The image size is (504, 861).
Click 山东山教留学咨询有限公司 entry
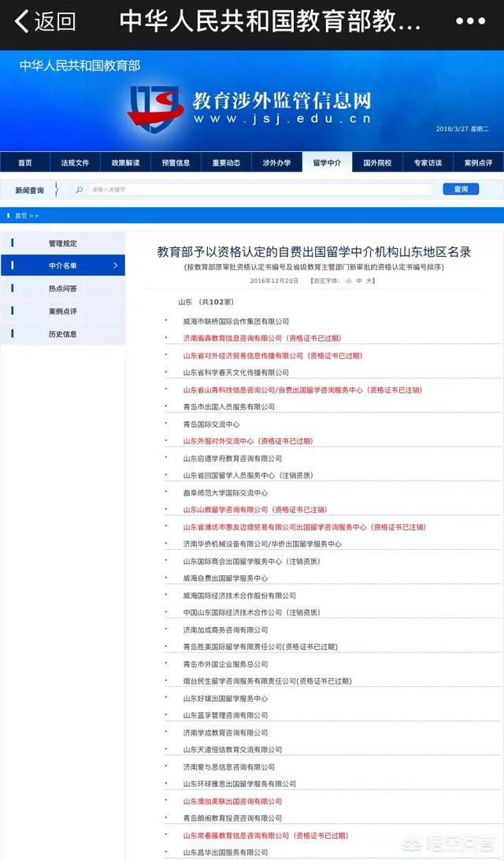click(255, 510)
